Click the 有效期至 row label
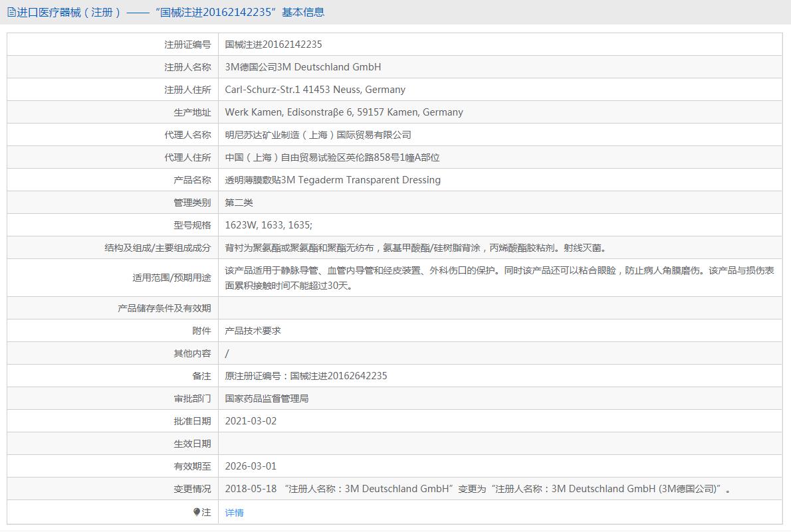The image size is (791, 532). pyautogui.click(x=192, y=466)
